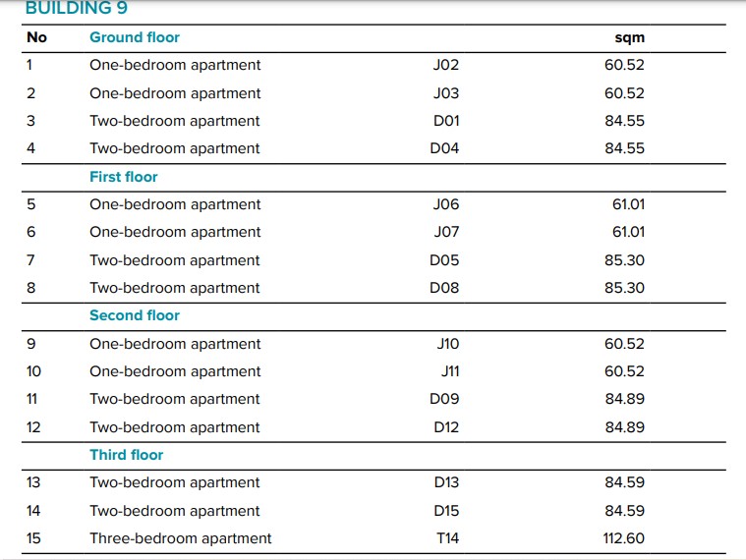Select the 112.60 sqm value
746x560 pixels.
623,538
